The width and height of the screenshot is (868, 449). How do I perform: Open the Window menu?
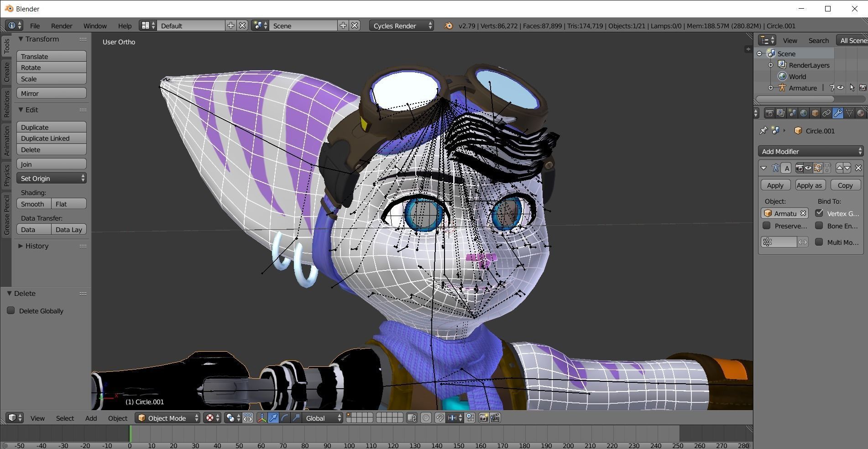(95, 26)
